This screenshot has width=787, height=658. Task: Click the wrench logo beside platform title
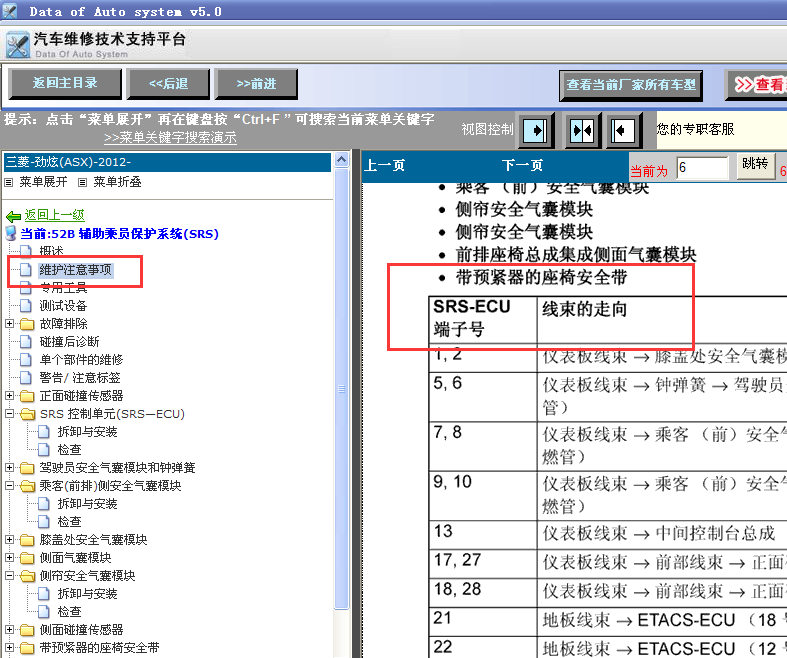tap(17, 45)
